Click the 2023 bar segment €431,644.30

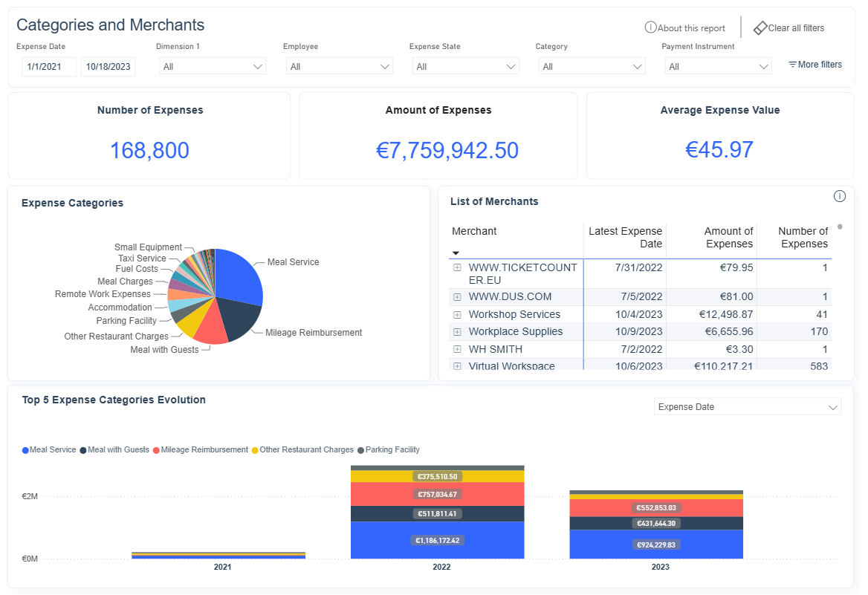(x=656, y=523)
